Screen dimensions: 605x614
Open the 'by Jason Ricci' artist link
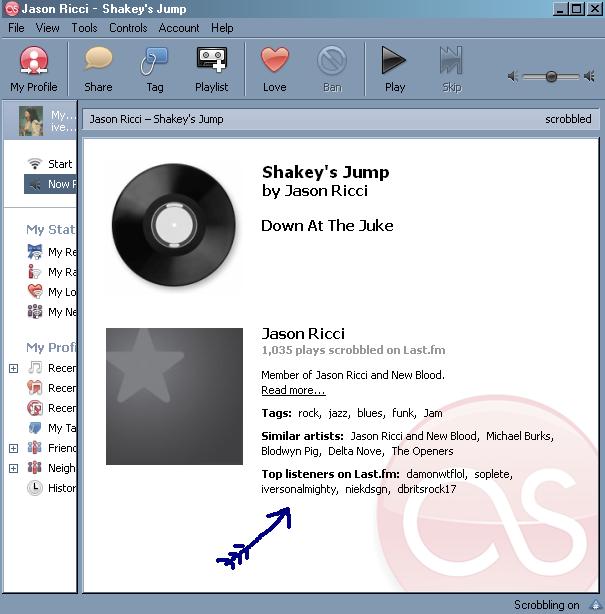tap(315, 191)
